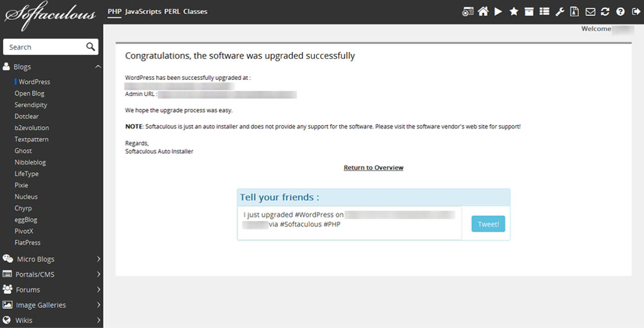Viewport: 644px width, 328px height.
Task: Select LifeType in the sidebar
Action: (26, 174)
